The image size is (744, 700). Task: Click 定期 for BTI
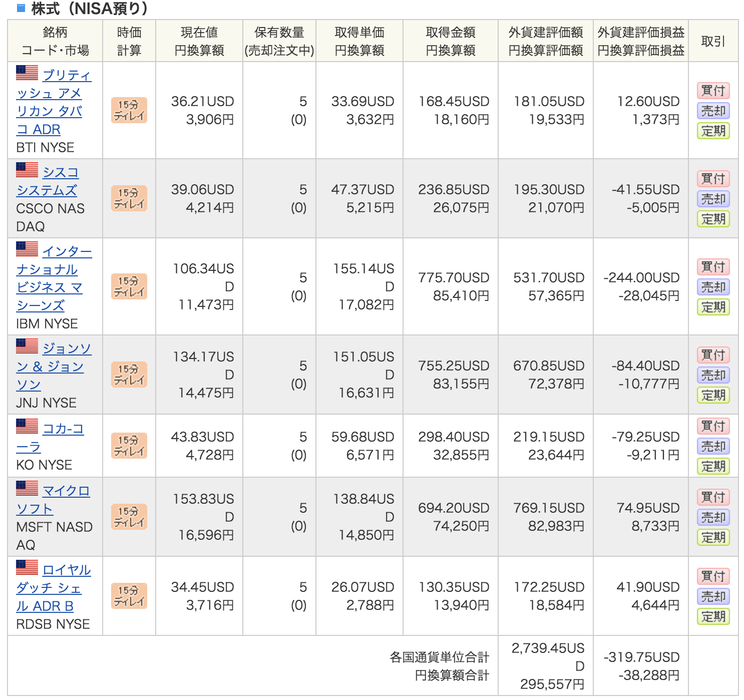click(x=713, y=131)
